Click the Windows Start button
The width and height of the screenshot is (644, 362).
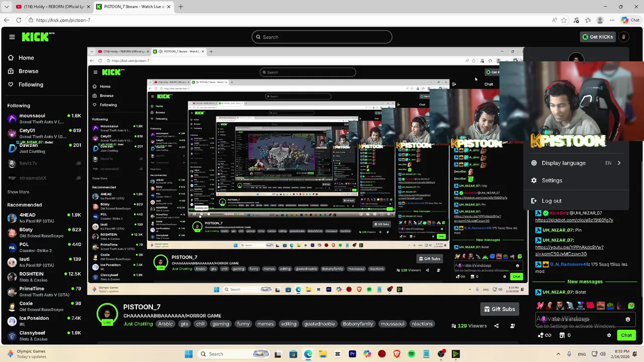pos(189,354)
